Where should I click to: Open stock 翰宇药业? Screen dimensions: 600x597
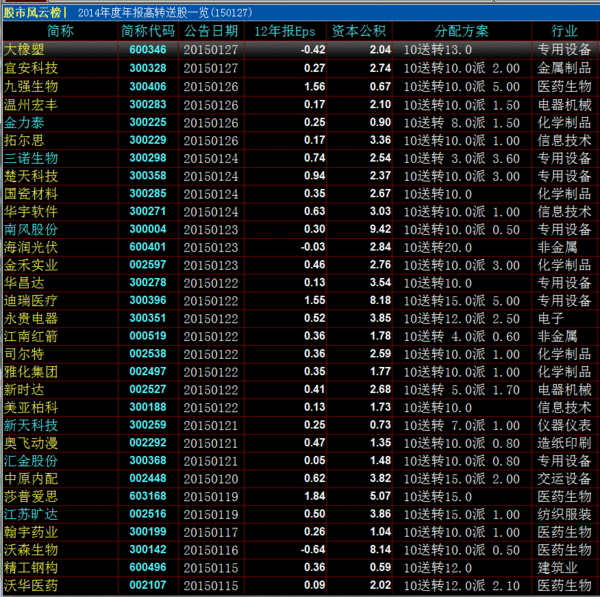[x=31, y=532]
